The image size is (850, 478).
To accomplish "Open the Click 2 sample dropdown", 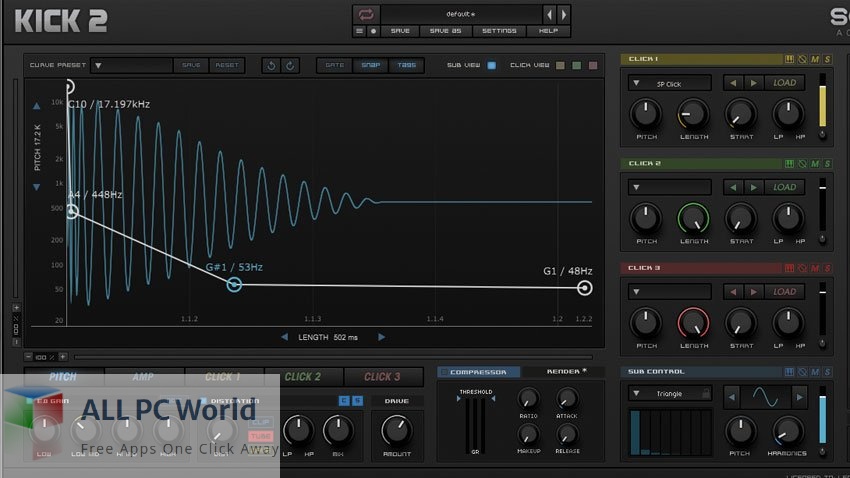I will point(669,188).
